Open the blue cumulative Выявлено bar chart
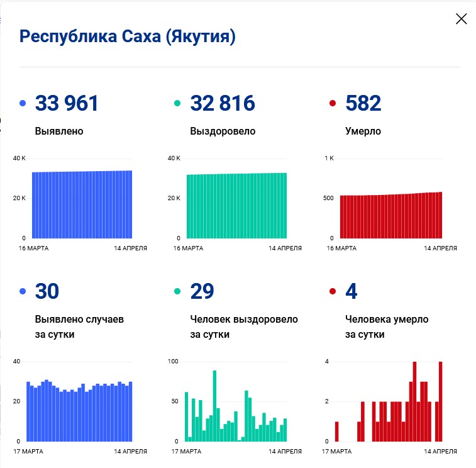The height and width of the screenshot is (468, 476). point(82,204)
